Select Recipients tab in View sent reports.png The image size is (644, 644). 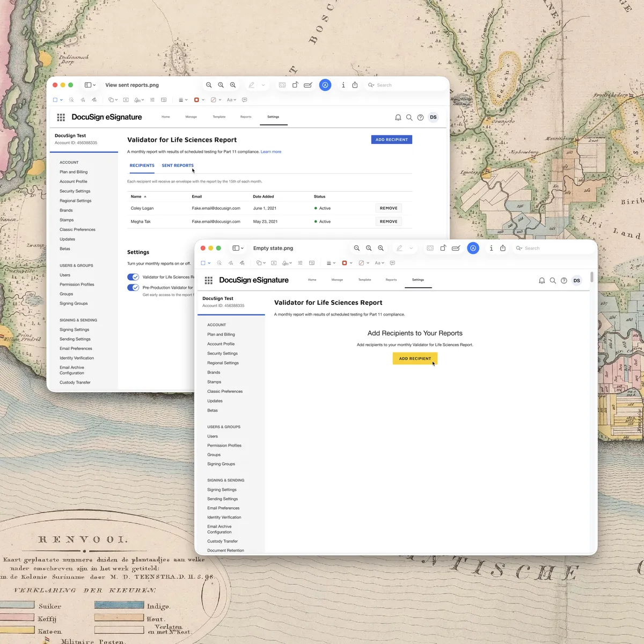(x=142, y=165)
